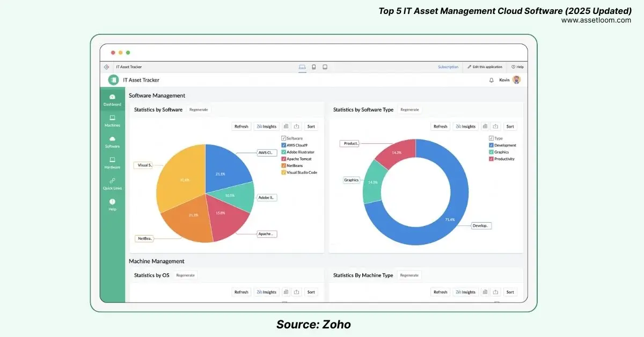644x337 pixels.
Task: Regenerate Statistics by Software chart
Action: 199,109
